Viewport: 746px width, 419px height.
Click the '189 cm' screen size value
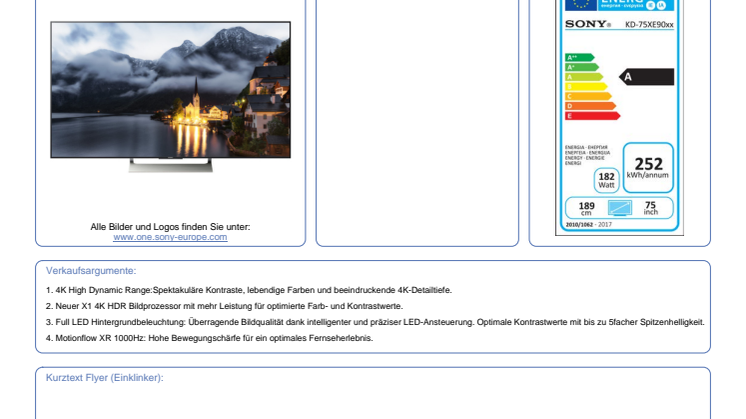coord(586,208)
